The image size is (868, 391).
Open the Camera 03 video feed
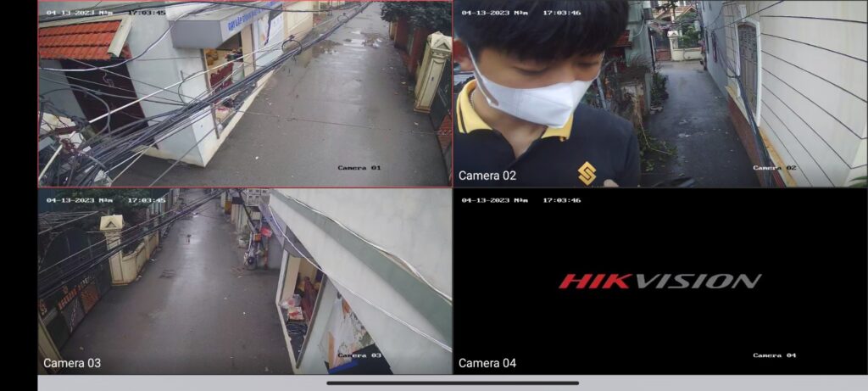point(245,282)
